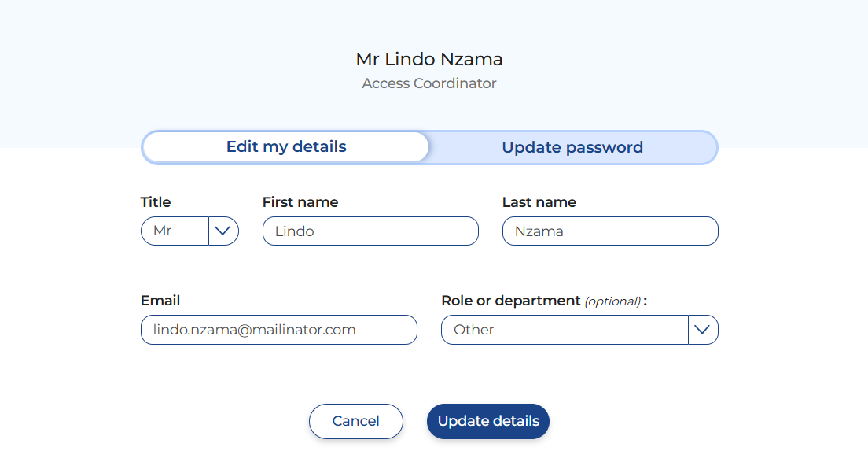Click the italic (optional) hint text
This screenshot has height=462, width=868.
pos(612,301)
